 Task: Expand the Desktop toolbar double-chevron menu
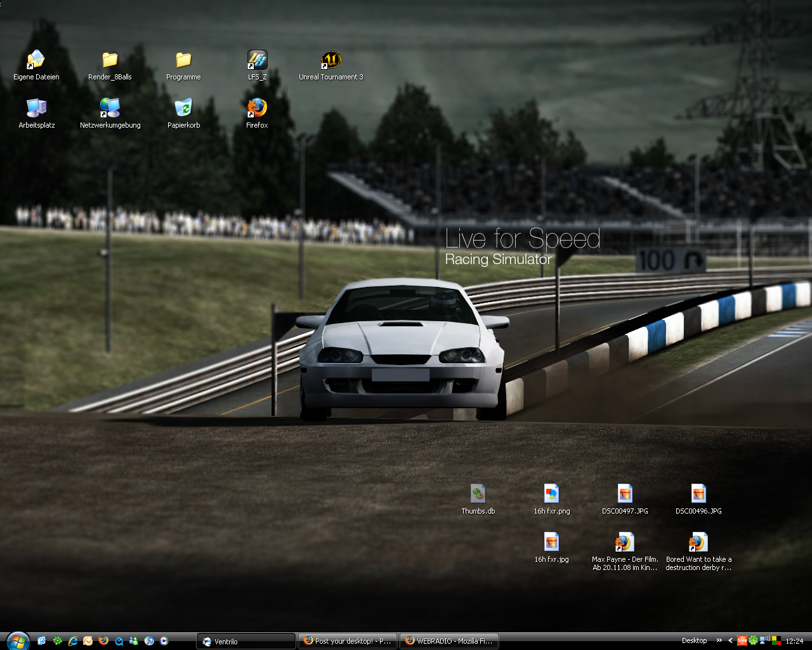coord(719,641)
